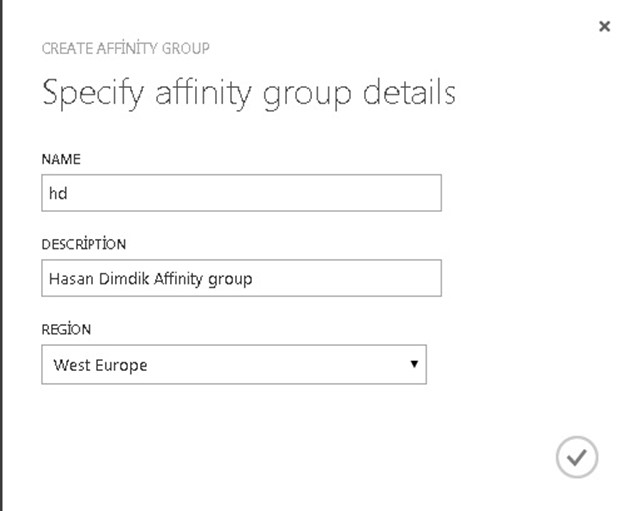Click the word 'group' ending the description
Image resolution: width=631 pixels, height=511 pixels.
click(231, 280)
